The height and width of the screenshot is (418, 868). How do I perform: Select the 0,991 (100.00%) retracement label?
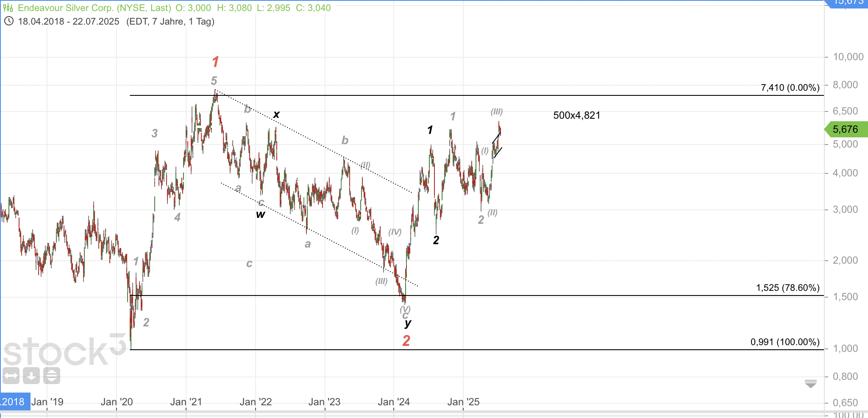tap(785, 342)
